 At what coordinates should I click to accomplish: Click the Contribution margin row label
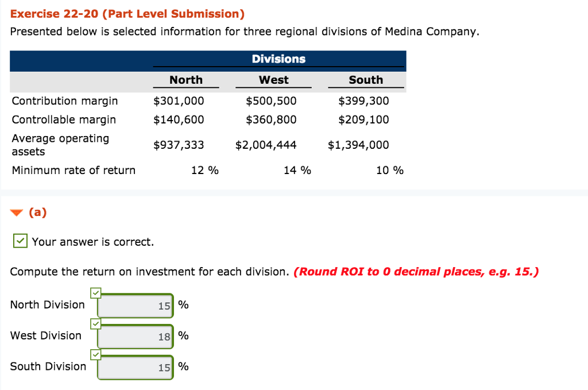[65, 101]
